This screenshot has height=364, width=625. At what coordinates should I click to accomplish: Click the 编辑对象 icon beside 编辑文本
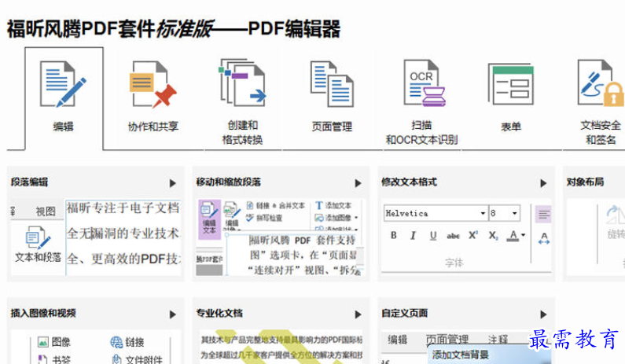pyautogui.click(x=232, y=216)
